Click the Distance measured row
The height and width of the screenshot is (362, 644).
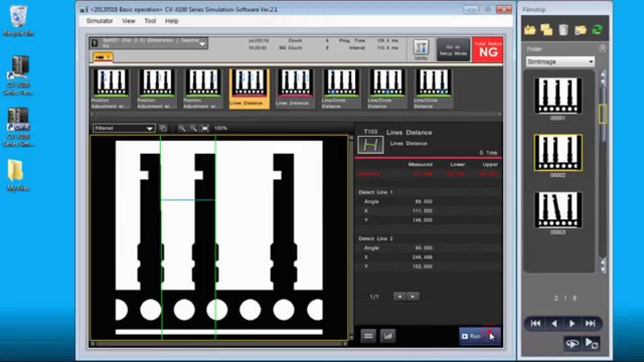pos(428,174)
